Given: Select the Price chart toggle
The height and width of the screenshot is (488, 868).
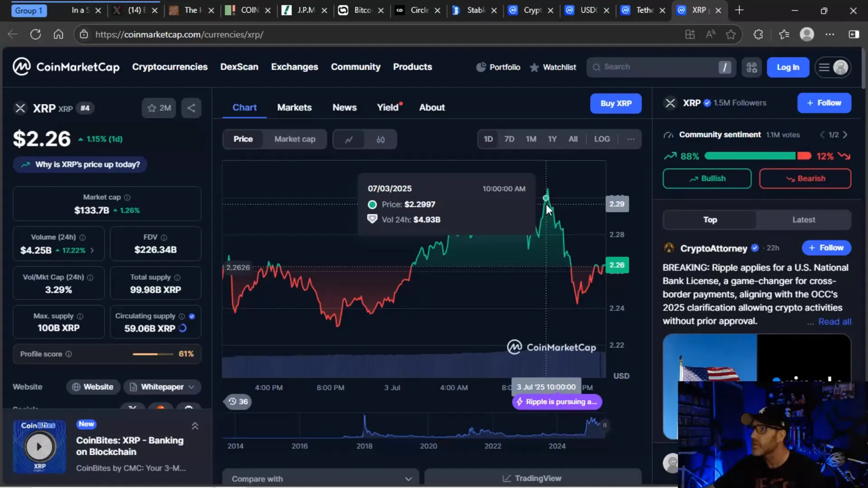Looking at the screenshot, I should pyautogui.click(x=243, y=139).
